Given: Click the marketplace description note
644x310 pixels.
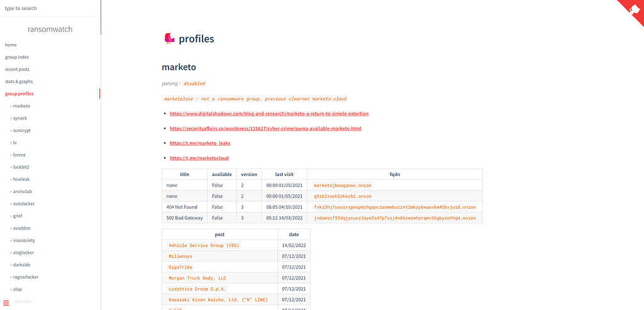Looking at the screenshot, I should pyautogui.click(x=255, y=99).
